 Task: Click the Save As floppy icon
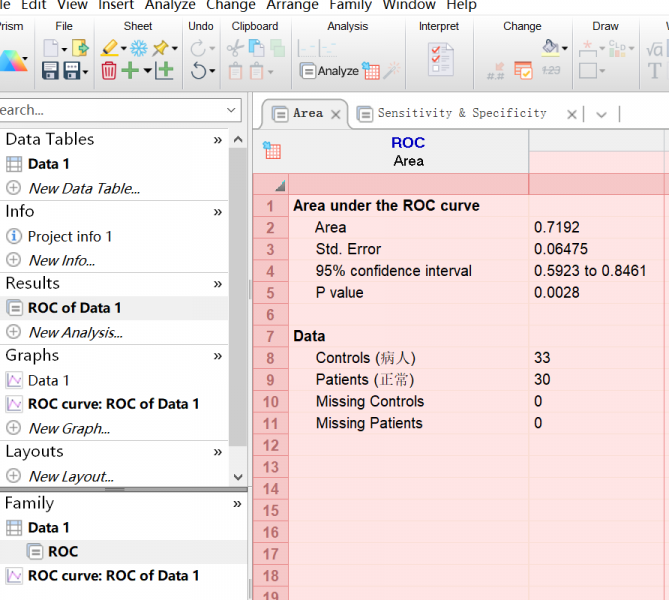(x=72, y=70)
